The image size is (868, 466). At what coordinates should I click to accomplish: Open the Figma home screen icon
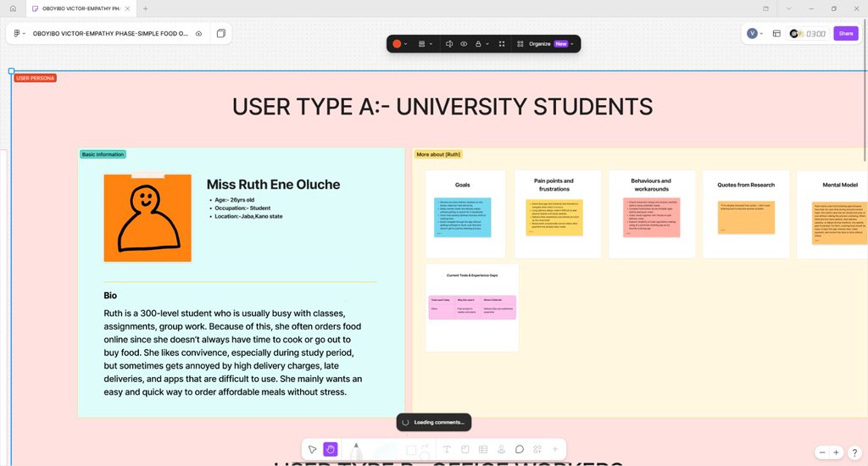[13, 8]
